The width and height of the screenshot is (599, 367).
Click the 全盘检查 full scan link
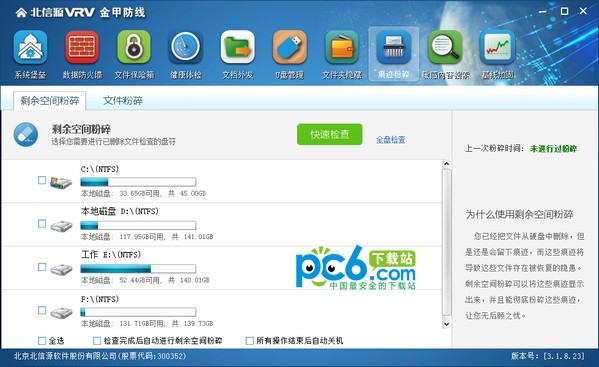pos(390,140)
